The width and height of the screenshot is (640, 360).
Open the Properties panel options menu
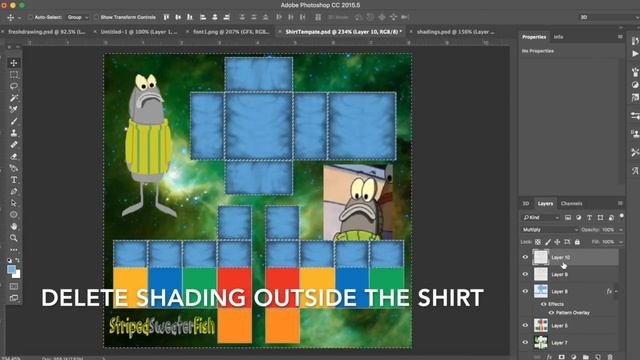[x=620, y=37]
